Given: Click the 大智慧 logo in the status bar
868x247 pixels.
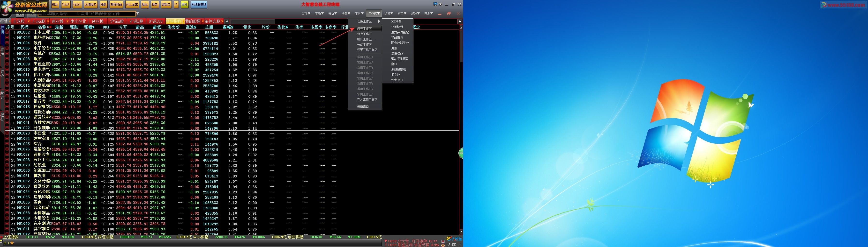Looking at the screenshot, I should 454,239.
